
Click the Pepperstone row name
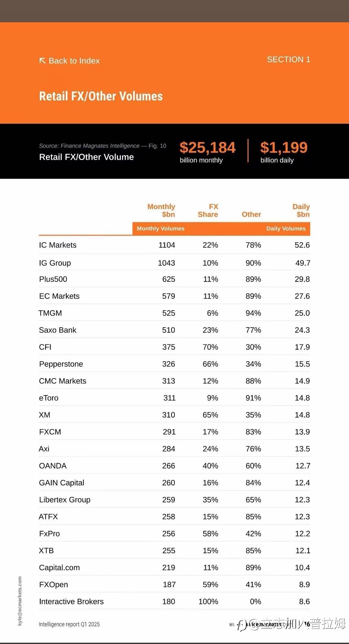coord(61,364)
